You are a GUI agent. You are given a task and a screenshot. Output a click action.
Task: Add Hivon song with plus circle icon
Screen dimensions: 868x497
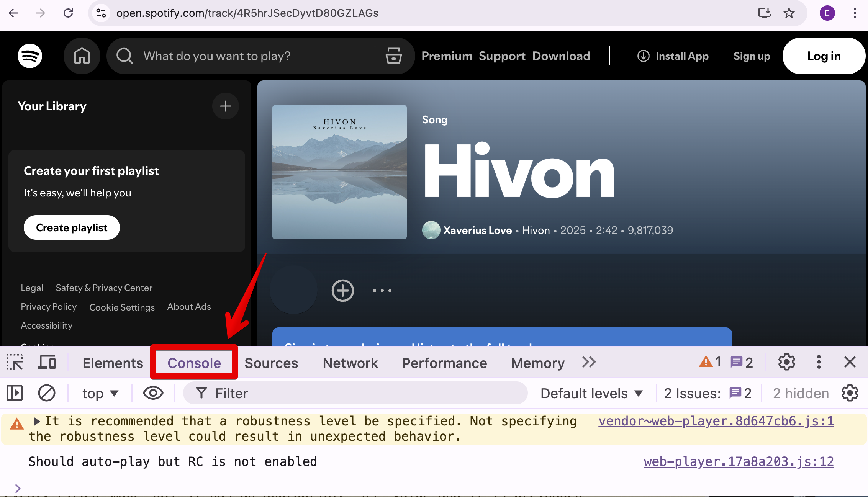342,291
